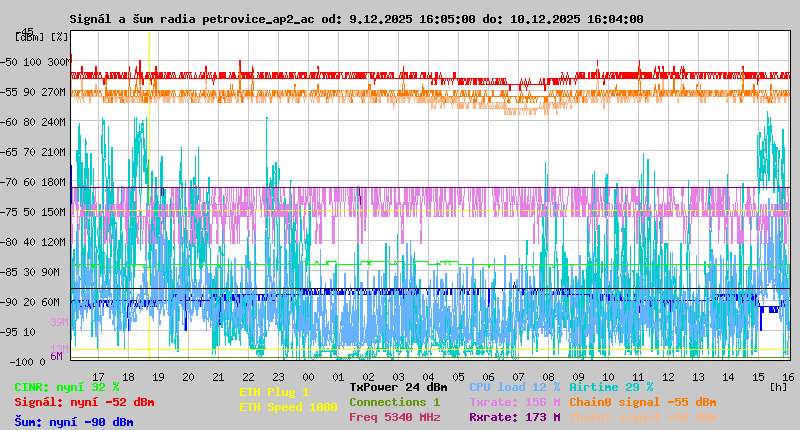Viewport: 800px width, 430px height.
Task: Click the ETH Speed 1000 legend text
Action: coord(288,407)
